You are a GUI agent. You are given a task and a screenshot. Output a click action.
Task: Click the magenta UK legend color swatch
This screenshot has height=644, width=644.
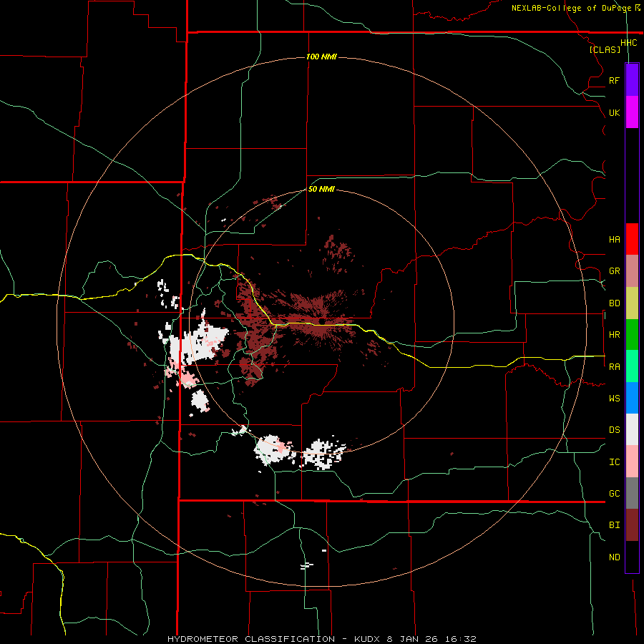(x=632, y=112)
